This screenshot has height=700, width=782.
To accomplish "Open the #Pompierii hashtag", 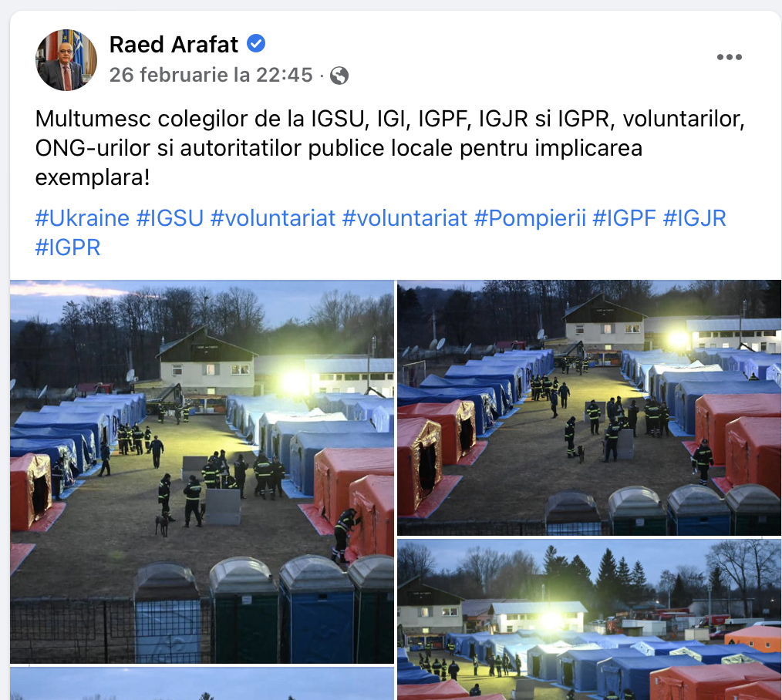I will (530, 218).
